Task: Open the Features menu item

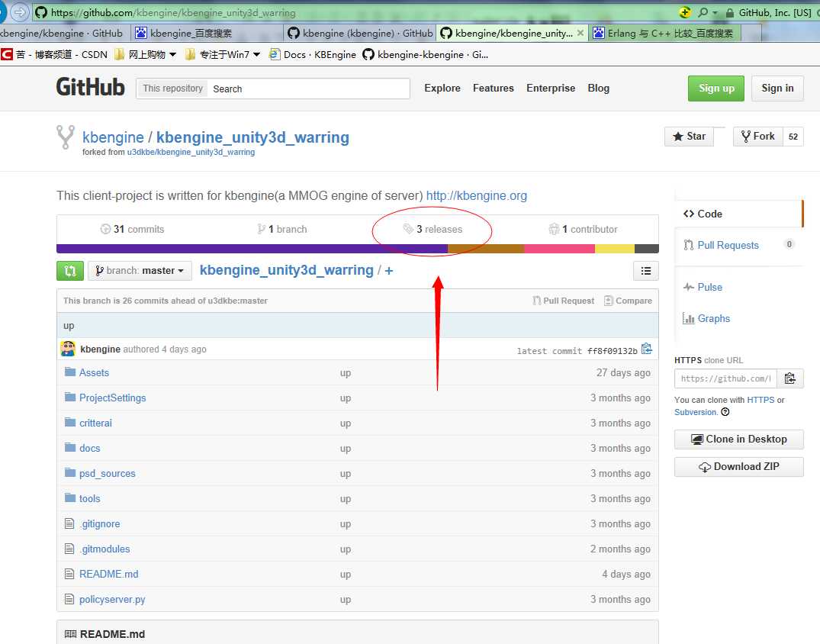Action: pos(494,88)
